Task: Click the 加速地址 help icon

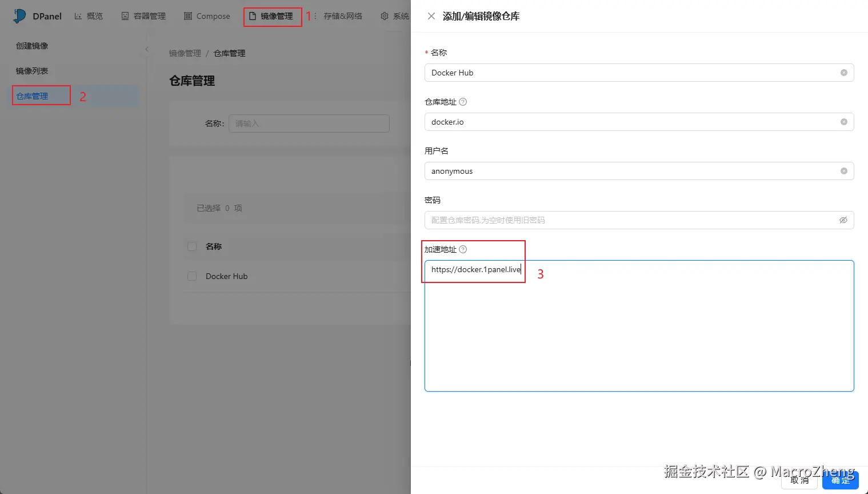Action: 463,249
